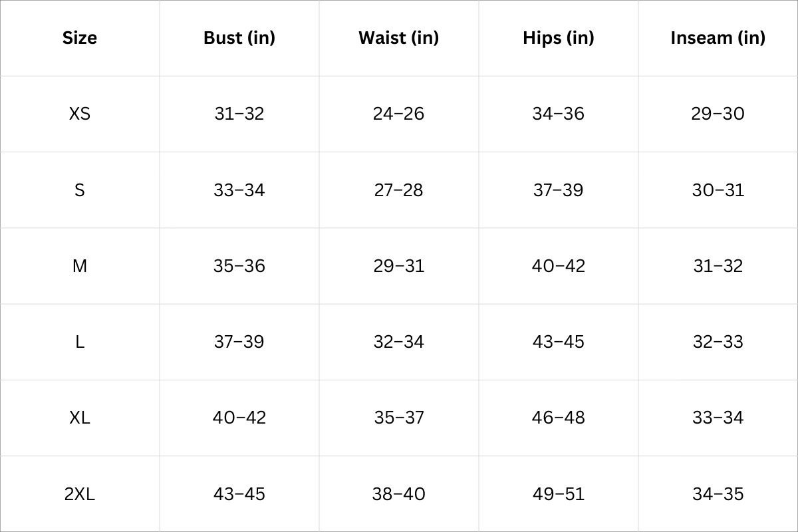Viewport: 798px width, 532px height.
Task: Select the Hips (in) column header
Action: 559,38
